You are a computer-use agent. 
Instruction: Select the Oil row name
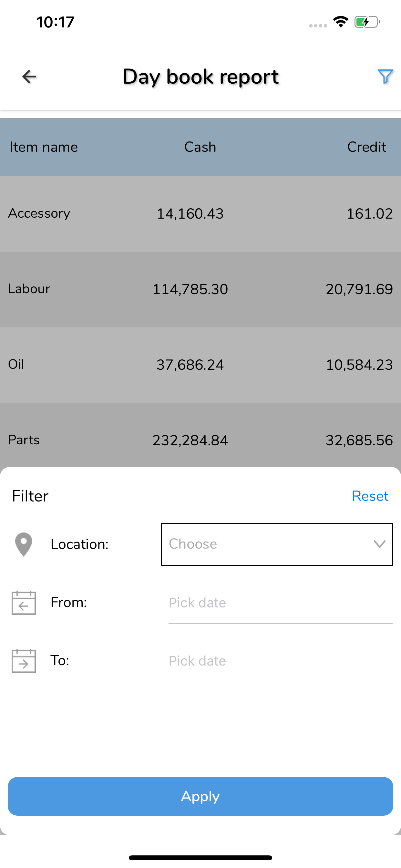click(16, 364)
